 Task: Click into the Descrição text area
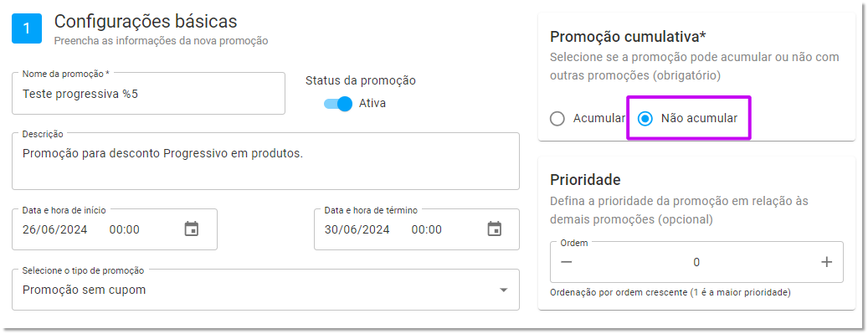[x=265, y=162]
